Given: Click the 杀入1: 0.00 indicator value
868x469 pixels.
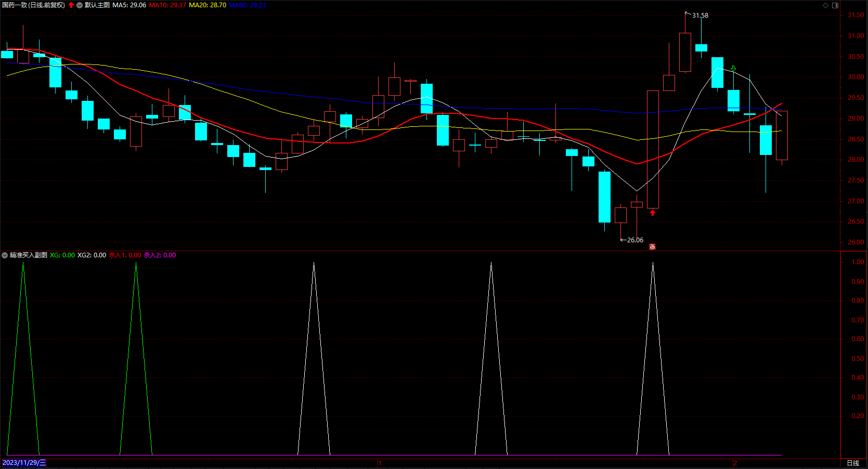Looking at the screenshot, I should pyautogui.click(x=125, y=255).
